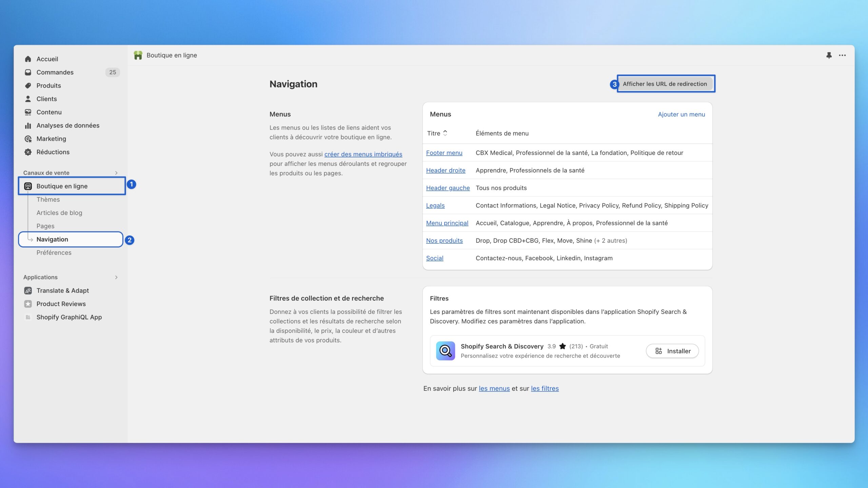The height and width of the screenshot is (488, 868).
Task: Click the Boutique en ligne store icon
Action: pyautogui.click(x=28, y=186)
